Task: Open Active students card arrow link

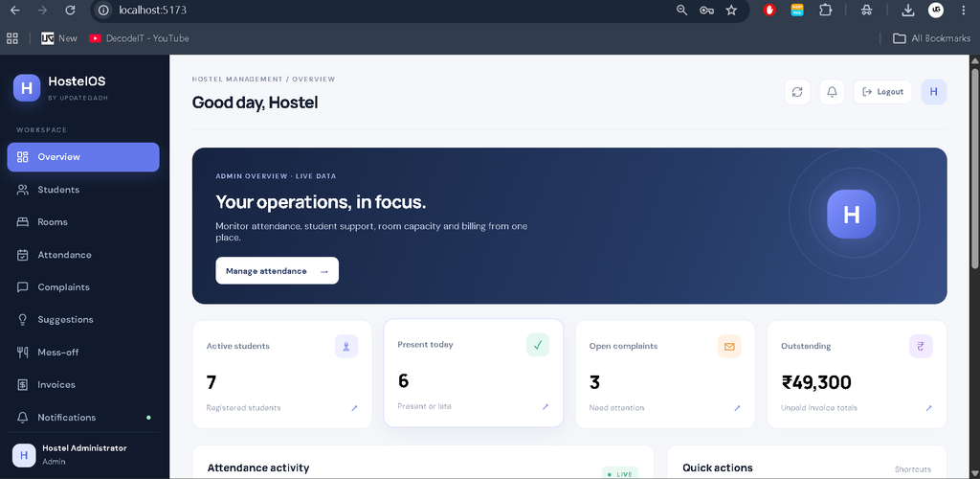Action: 354,408
